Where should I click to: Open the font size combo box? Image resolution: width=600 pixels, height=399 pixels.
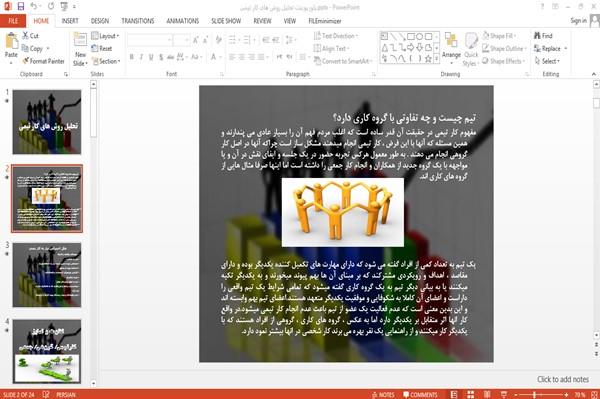181,39
